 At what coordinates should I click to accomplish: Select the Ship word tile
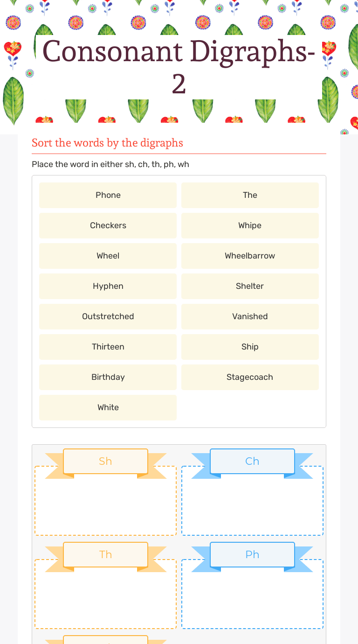[250, 347]
